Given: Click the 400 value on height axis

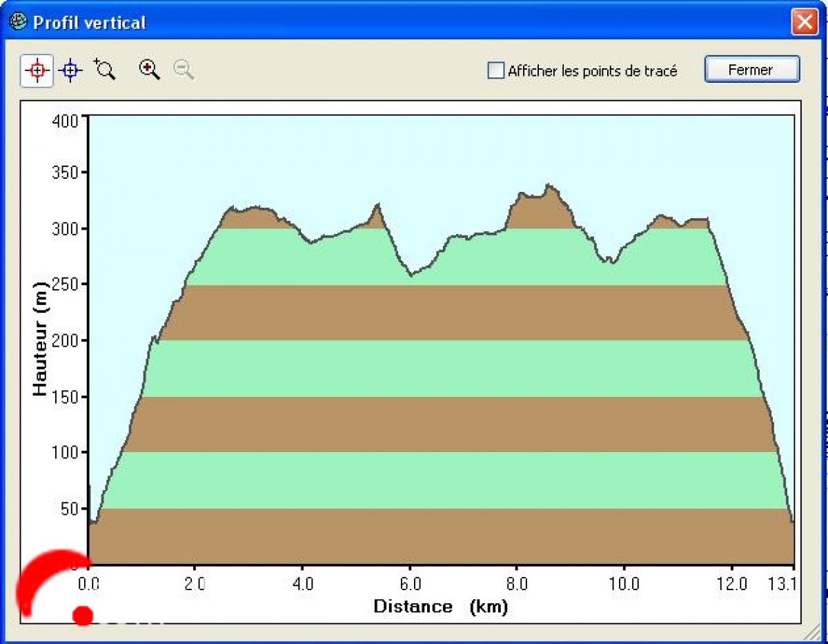Looking at the screenshot, I should click(66, 121).
